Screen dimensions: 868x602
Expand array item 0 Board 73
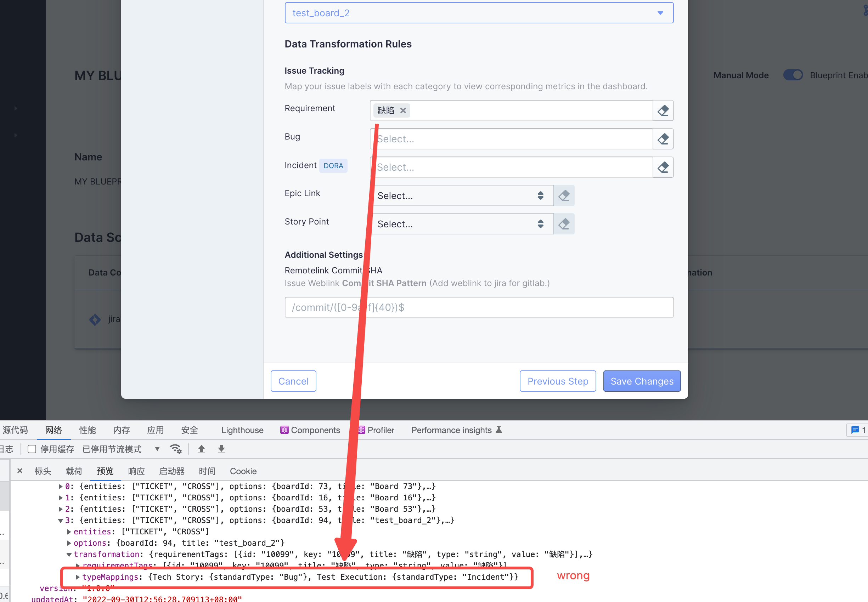tap(60, 486)
